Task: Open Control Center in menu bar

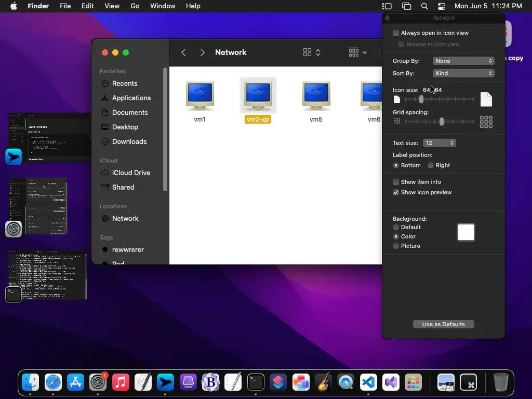Action: pyautogui.click(x=442, y=6)
